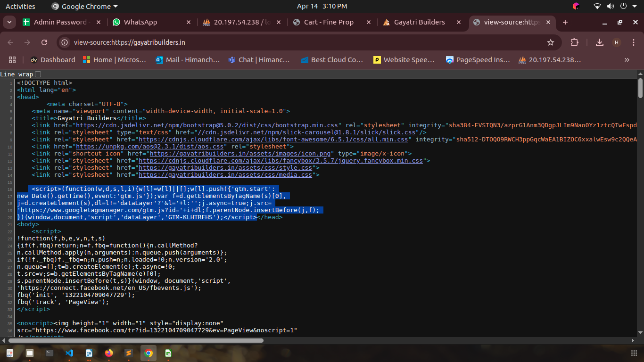Switch to the Gayatri Builders tab
This screenshot has height=362, width=644.
[x=421, y=22]
